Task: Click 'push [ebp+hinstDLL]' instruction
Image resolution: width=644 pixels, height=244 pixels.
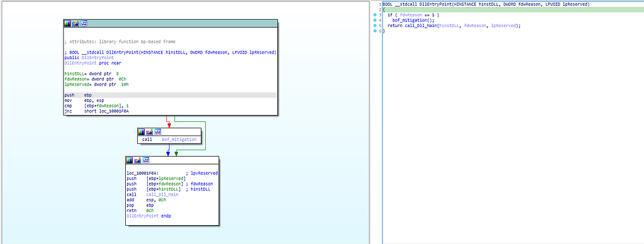Action: coord(154,189)
